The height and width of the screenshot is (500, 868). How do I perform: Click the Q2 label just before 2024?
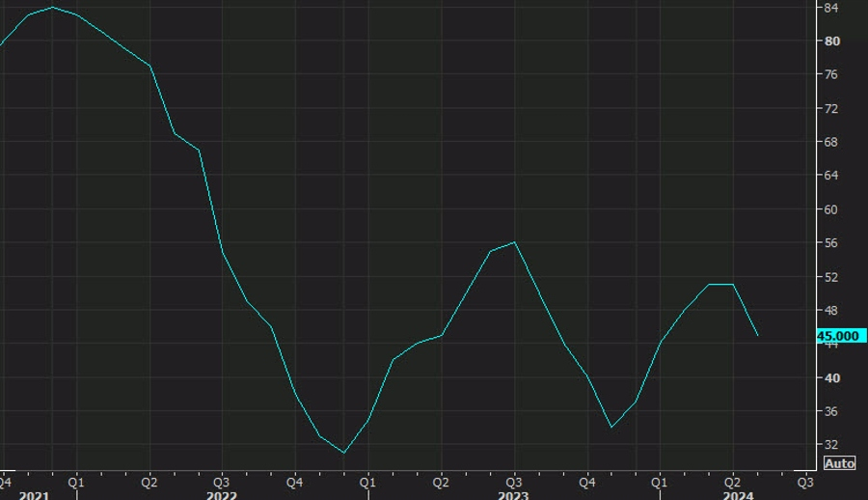732,483
